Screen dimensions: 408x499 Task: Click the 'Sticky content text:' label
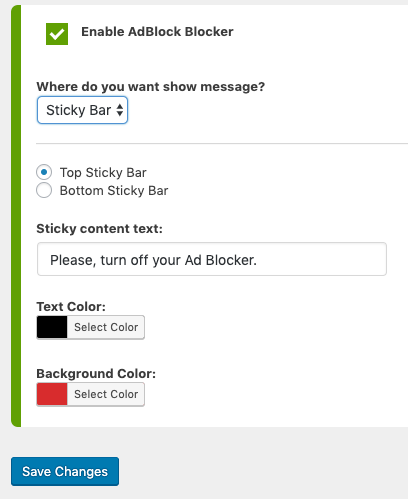pyautogui.click(x=99, y=229)
